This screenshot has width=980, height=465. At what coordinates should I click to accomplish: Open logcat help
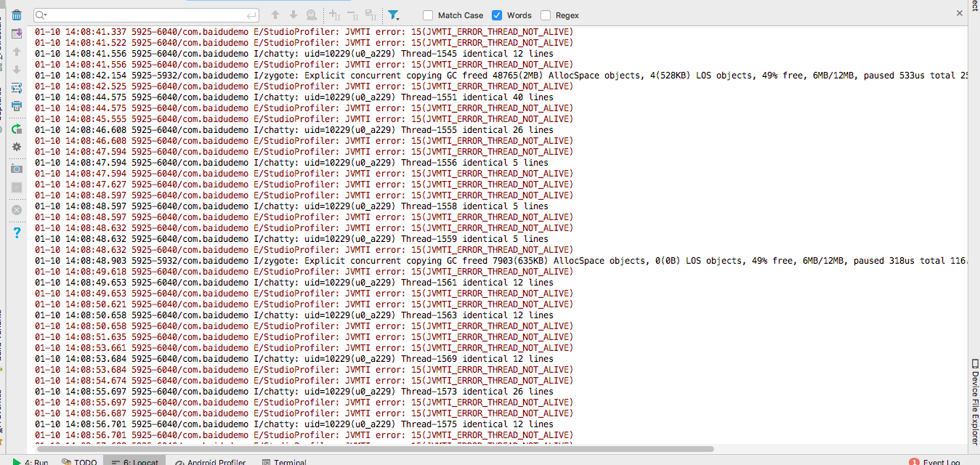point(17,231)
